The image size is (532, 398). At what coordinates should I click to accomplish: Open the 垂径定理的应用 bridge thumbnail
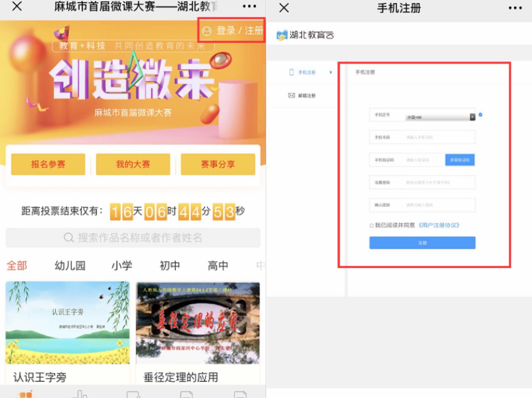[x=198, y=323]
